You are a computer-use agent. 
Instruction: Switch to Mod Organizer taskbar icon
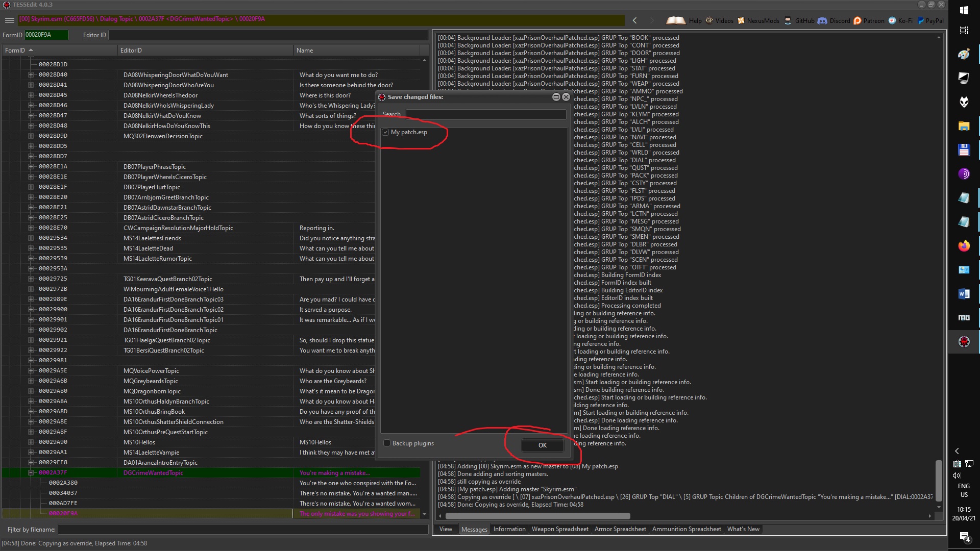(964, 318)
